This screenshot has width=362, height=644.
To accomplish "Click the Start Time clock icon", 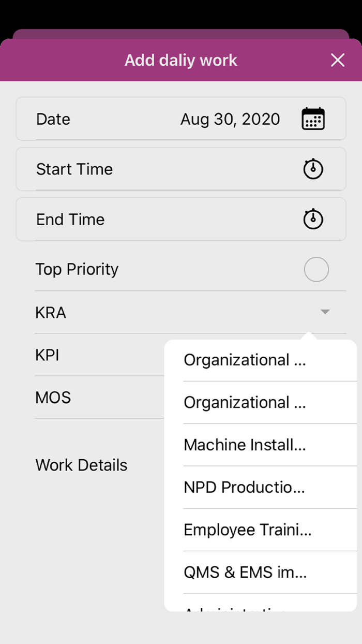I will [x=314, y=169].
